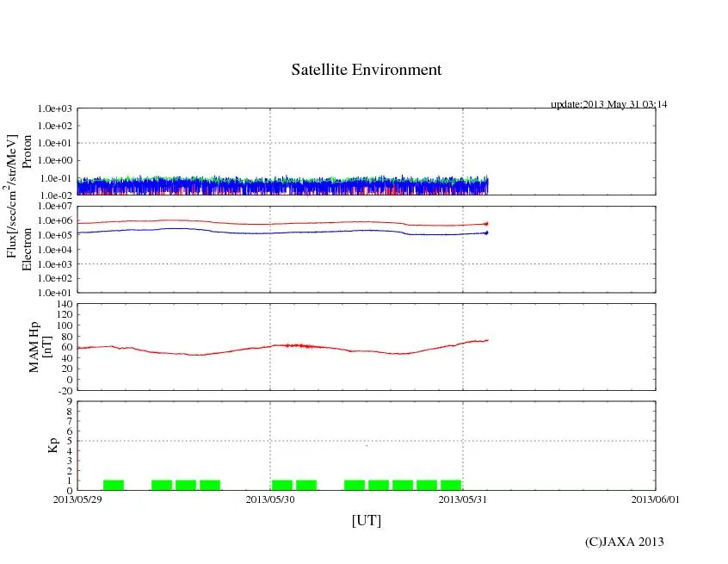Click the "1.0e-01" proton axis value
Image resolution: width=728 pixels, height=564 pixels.
[x=56, y=178]
